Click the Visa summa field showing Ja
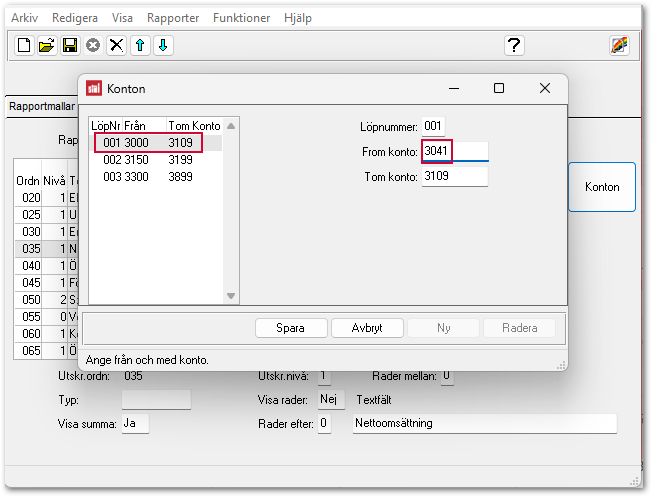 pyautogui.click(x=135, y=424)
